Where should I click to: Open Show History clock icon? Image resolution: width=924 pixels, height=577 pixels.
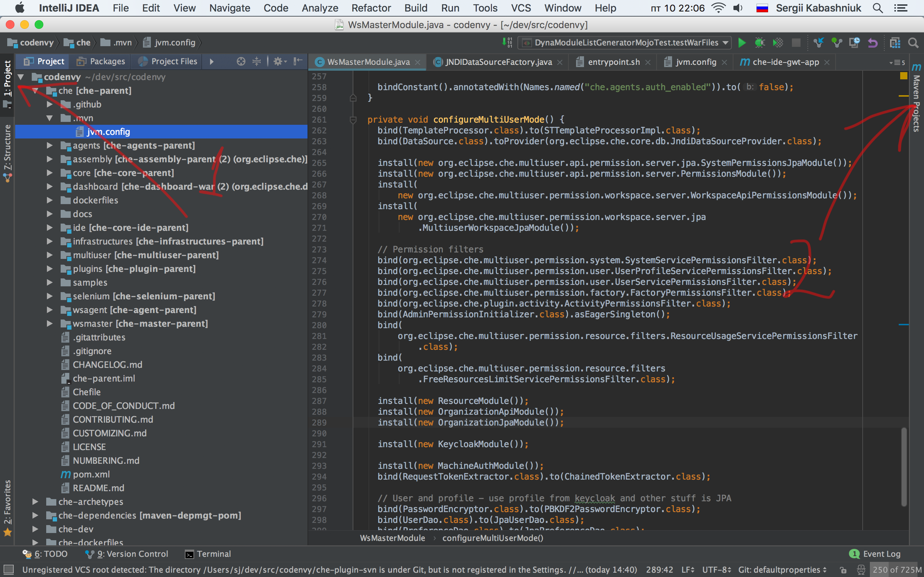pos(854,43)
